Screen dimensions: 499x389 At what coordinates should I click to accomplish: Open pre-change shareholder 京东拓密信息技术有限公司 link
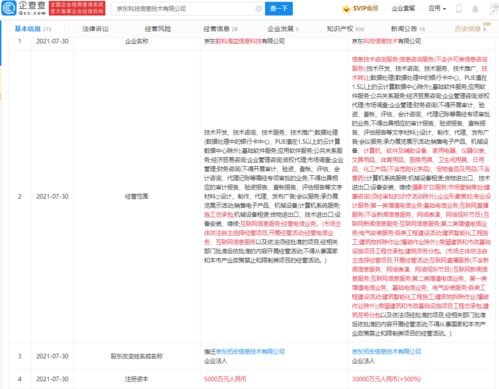(x=250, y=351)
